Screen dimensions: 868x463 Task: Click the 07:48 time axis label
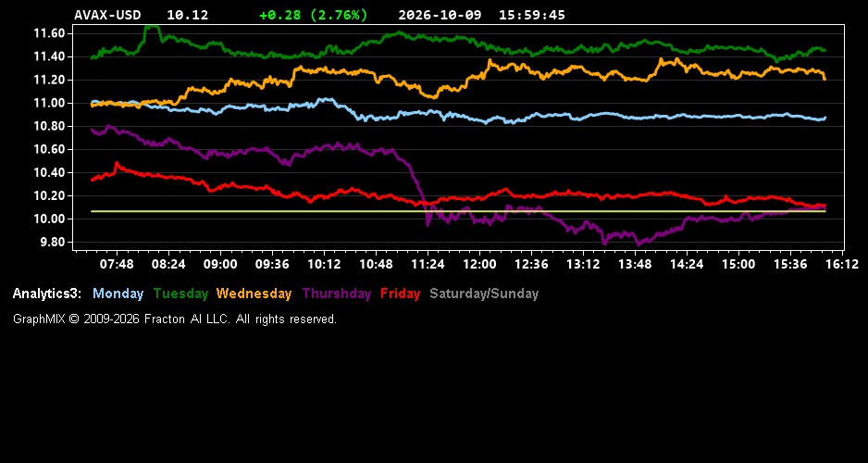[x=117, y=265]
